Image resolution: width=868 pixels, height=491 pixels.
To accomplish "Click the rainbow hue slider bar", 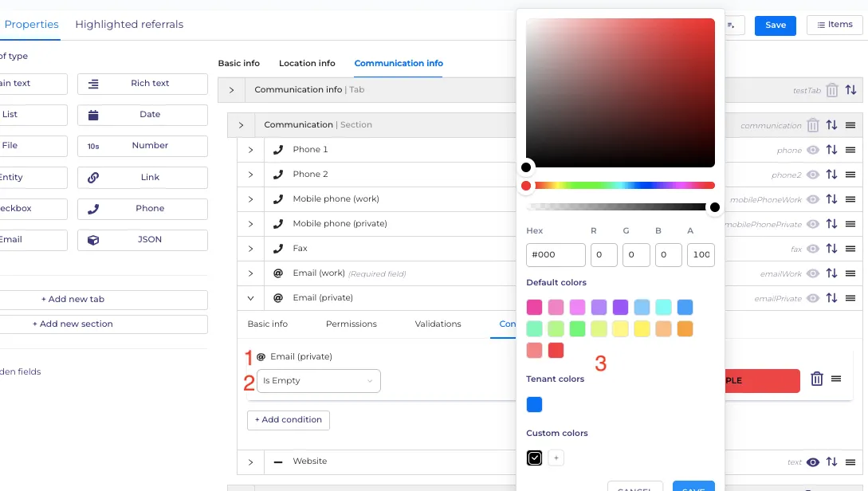I will 621,186.
